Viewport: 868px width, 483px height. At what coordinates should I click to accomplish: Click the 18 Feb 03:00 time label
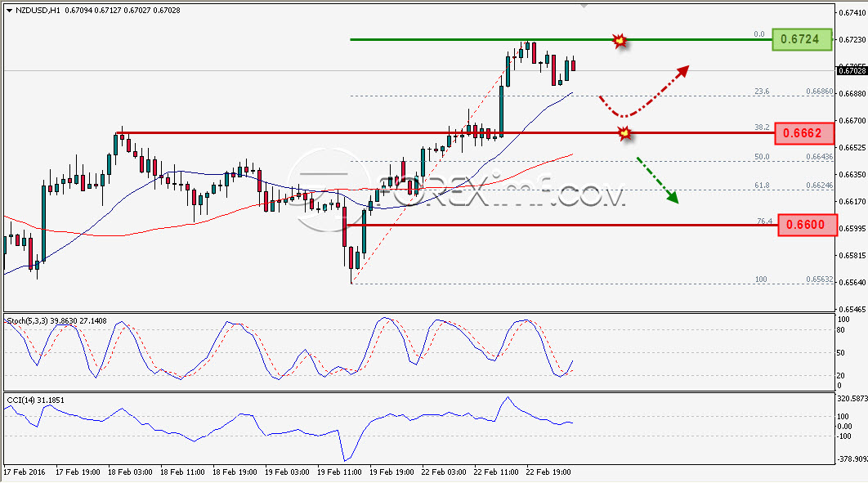tap(130, 472)
